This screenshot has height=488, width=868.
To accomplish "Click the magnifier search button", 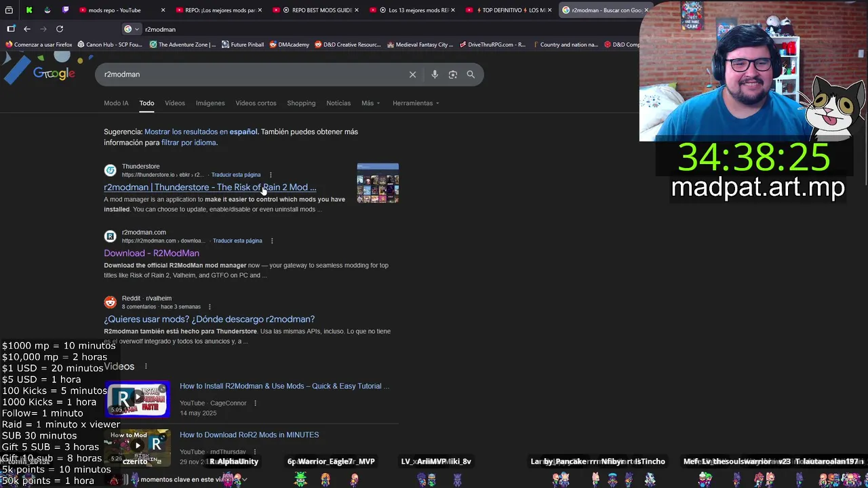I will point(471,75).
